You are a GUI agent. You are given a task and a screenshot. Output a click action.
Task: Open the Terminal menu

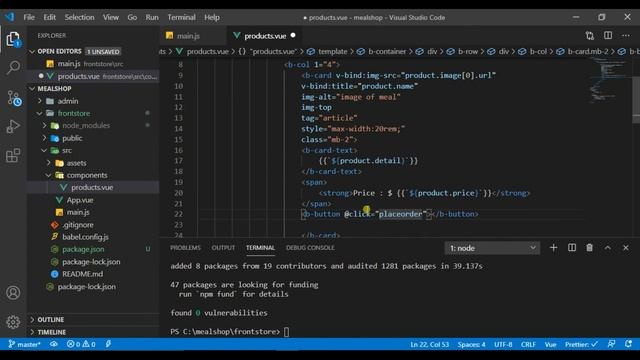coord(181,17)
